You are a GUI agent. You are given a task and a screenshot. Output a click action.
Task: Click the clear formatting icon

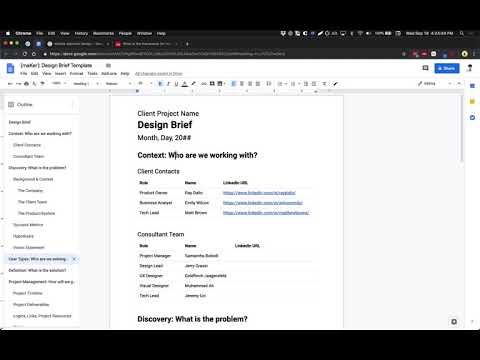click(x=324, y=84)
